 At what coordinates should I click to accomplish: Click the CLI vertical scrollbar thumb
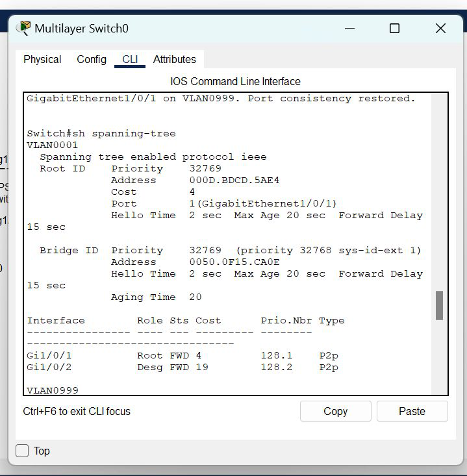click(439, 305)
